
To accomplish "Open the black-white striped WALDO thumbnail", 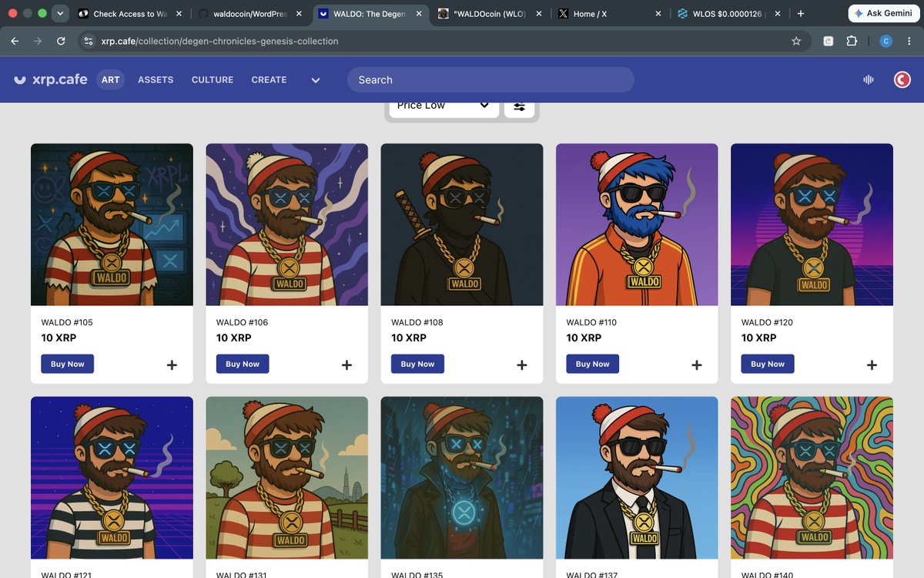I will click(x=112, y=478).
